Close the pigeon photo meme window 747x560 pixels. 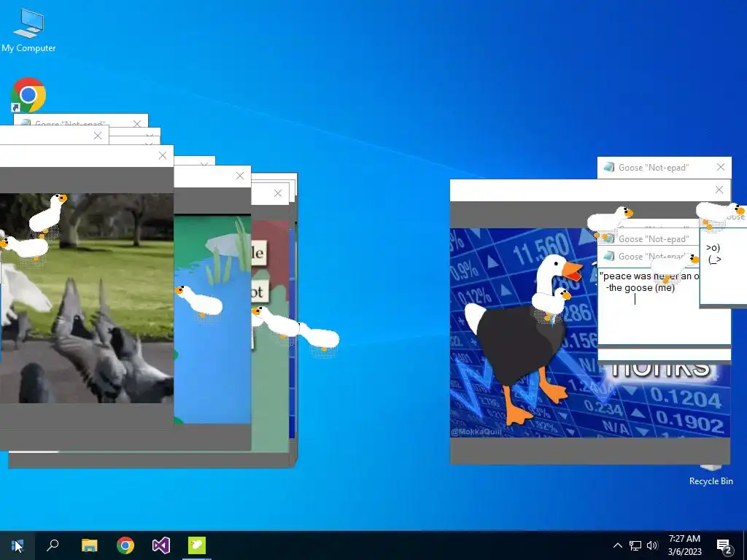163,156
